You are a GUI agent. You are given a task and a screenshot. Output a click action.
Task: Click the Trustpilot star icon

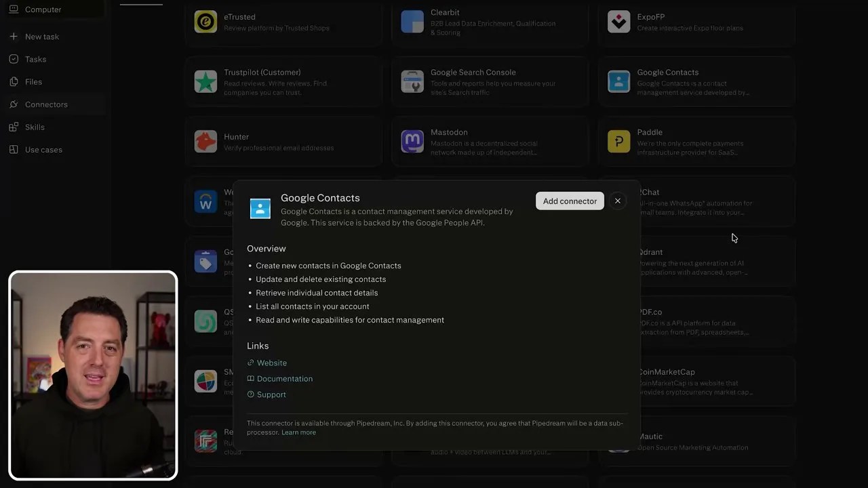tap(205, 81)
